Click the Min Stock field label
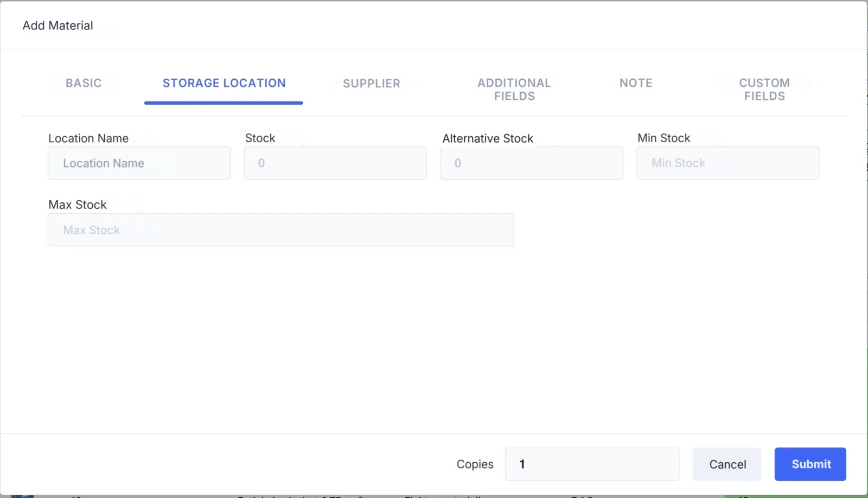868x498 pixels. click(664, 138)
